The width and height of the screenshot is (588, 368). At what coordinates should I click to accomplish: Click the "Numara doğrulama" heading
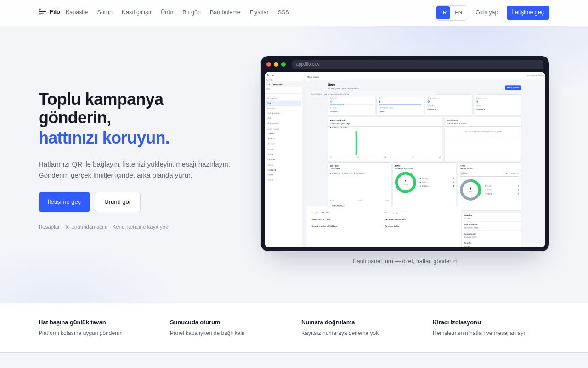click(x=328, y=322)
